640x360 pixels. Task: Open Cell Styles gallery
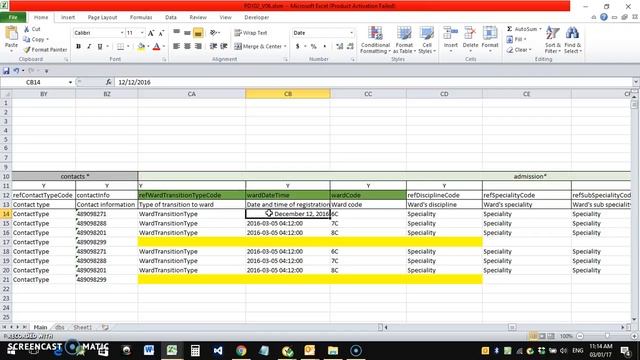tap(427, 40)
